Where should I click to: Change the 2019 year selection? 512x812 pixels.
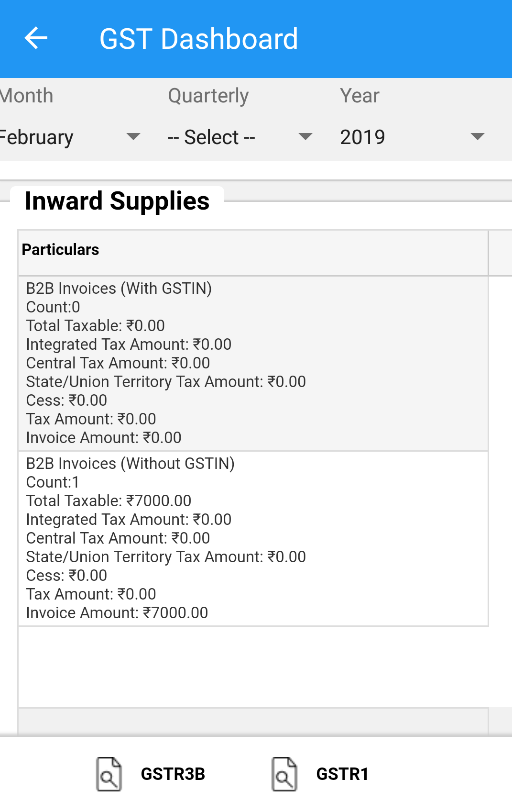362,137
